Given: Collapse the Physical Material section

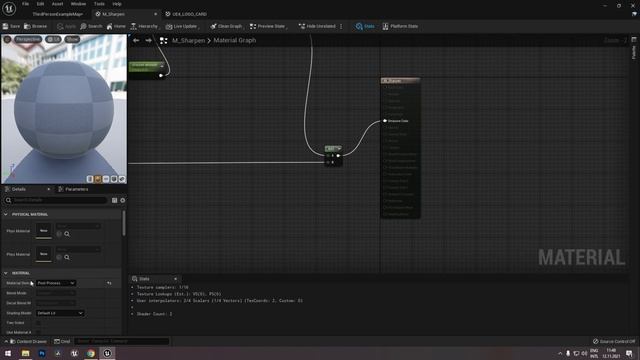Looking at the screenshot, I should pos(6,214).
